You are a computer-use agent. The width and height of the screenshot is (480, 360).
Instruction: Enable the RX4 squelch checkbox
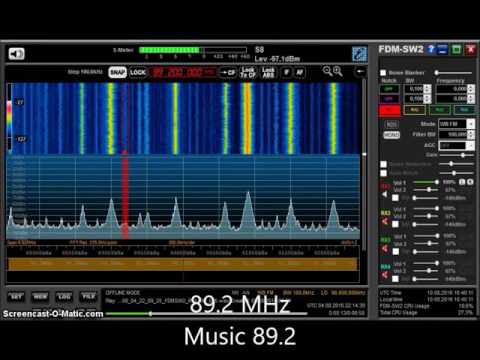click(395, 279)
